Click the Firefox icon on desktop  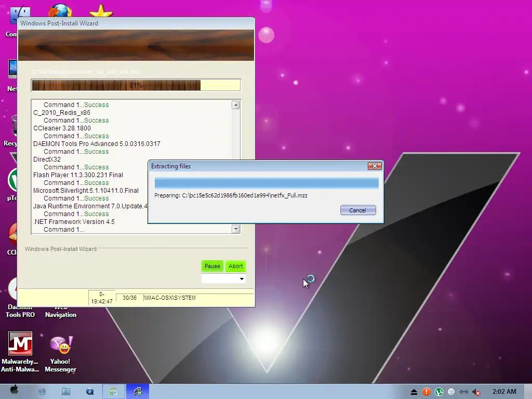(60, 10)
